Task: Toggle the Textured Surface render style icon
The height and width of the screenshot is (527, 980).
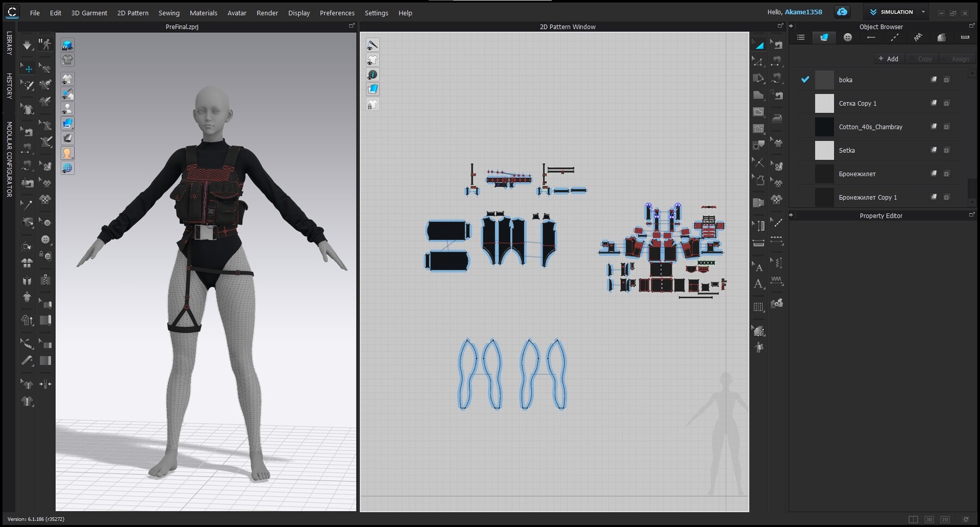Action: (x=68, y=124)
